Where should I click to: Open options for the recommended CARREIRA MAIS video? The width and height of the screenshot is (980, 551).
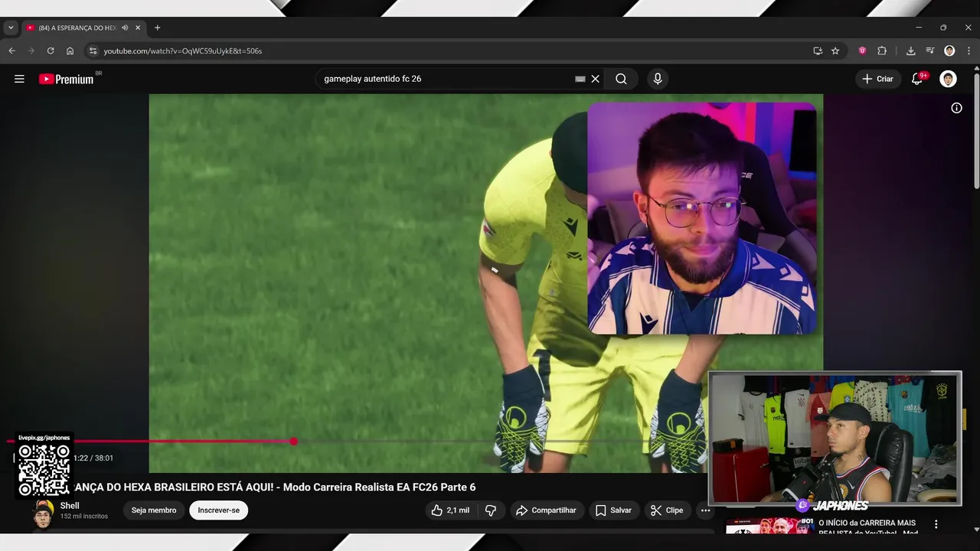point(936,524)
